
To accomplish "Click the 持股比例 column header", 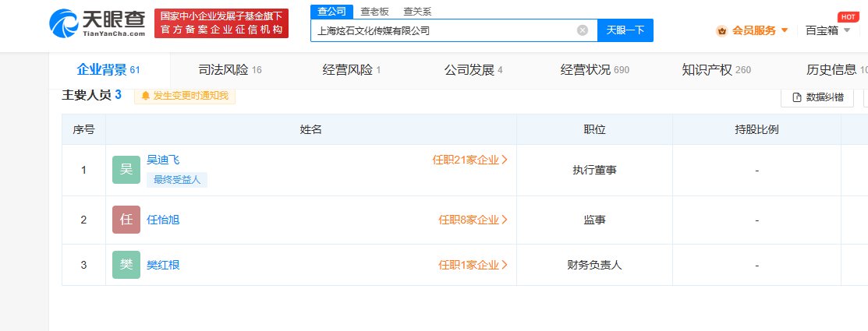I will point(756,130).
